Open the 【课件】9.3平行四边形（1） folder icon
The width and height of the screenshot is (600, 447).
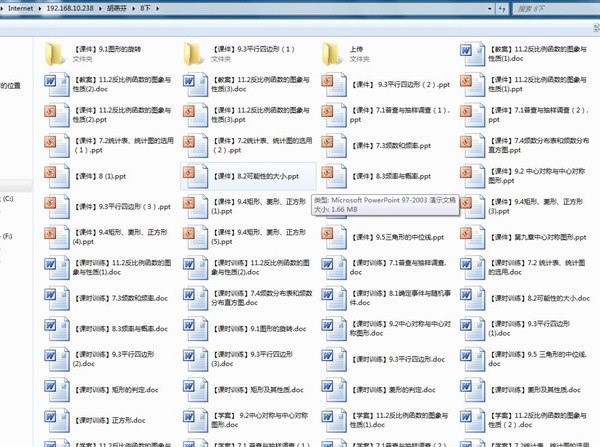[x=194, y=54]
